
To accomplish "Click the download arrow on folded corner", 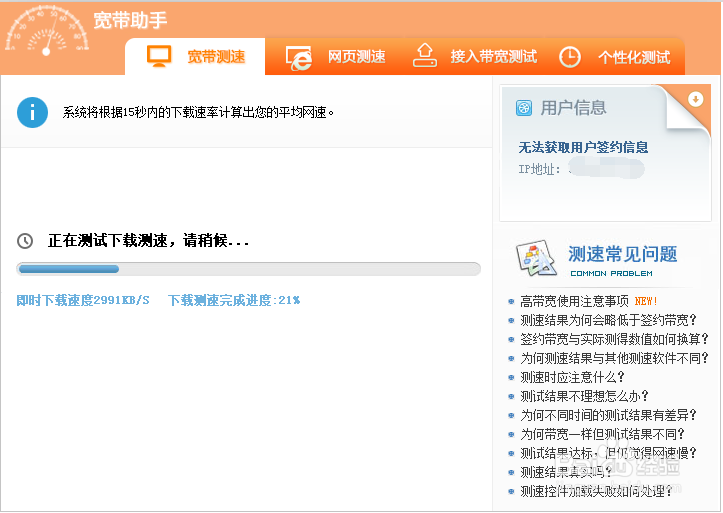I will tap(695, 99).
